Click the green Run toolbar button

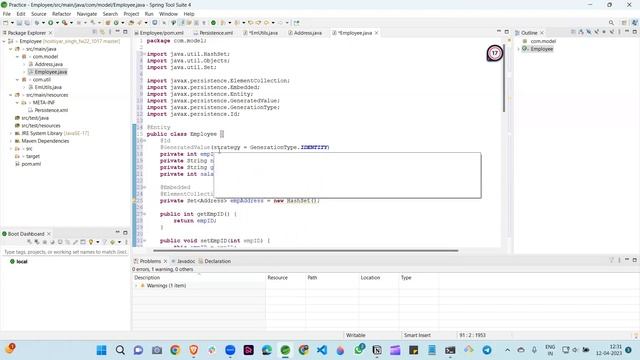tap(51, 23)
